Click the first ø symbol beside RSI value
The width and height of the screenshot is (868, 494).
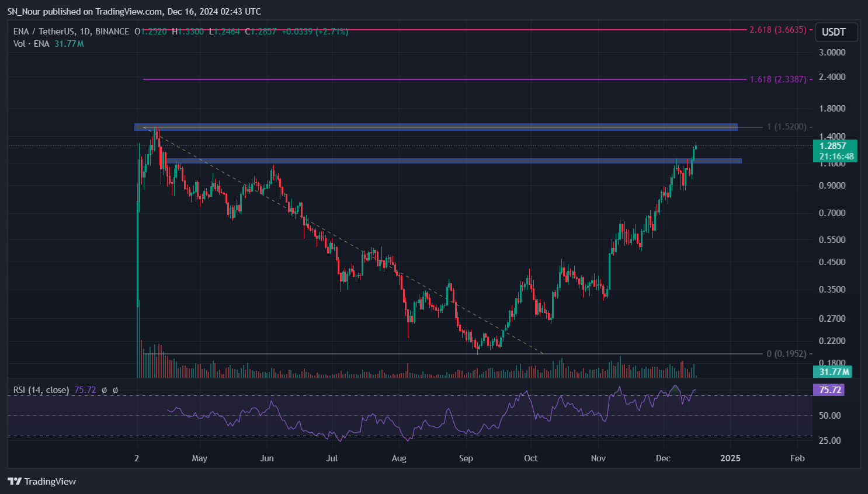click(104, 390)
